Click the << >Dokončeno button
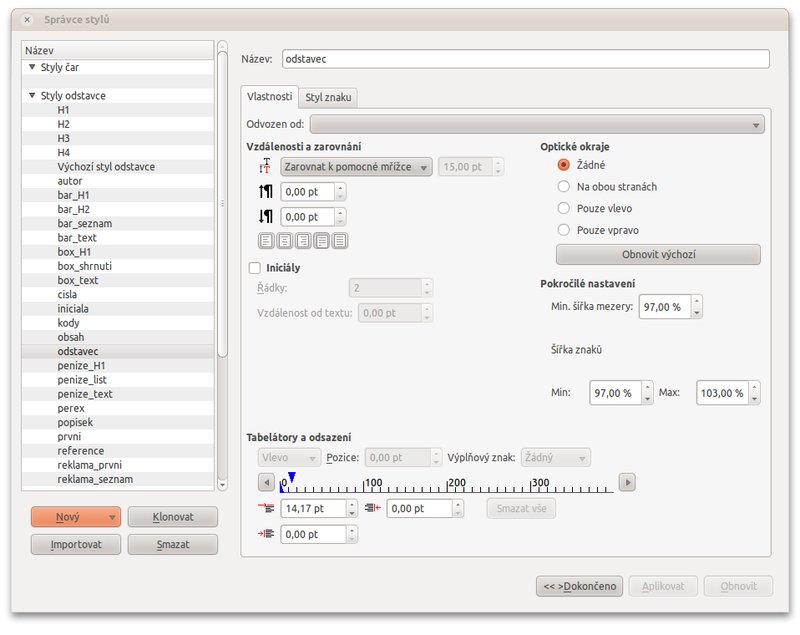 [x=579, y=586]
